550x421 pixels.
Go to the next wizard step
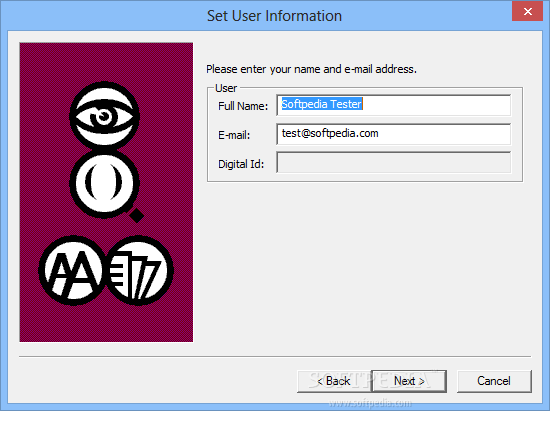pyautogui.click(x=409, y=381)
